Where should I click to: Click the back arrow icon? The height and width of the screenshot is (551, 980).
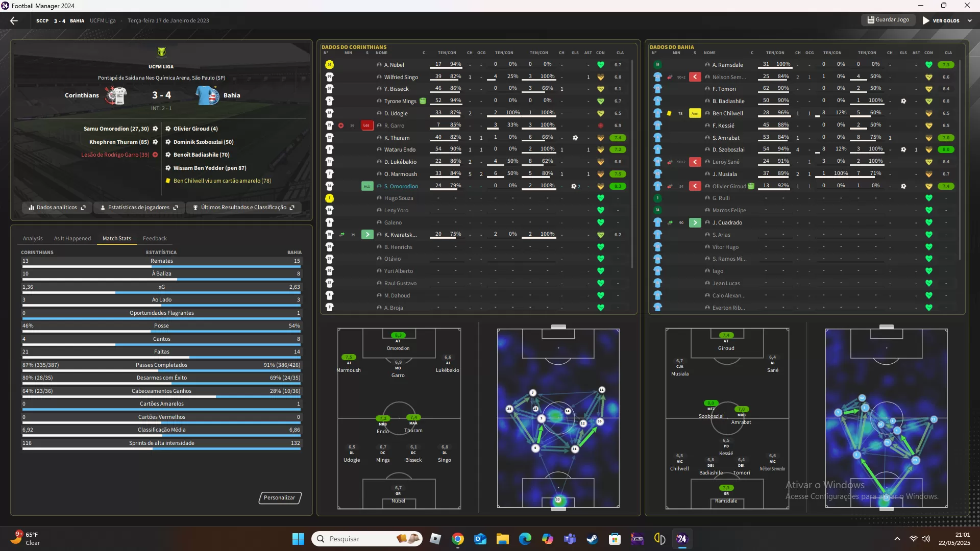pos(14,21)
